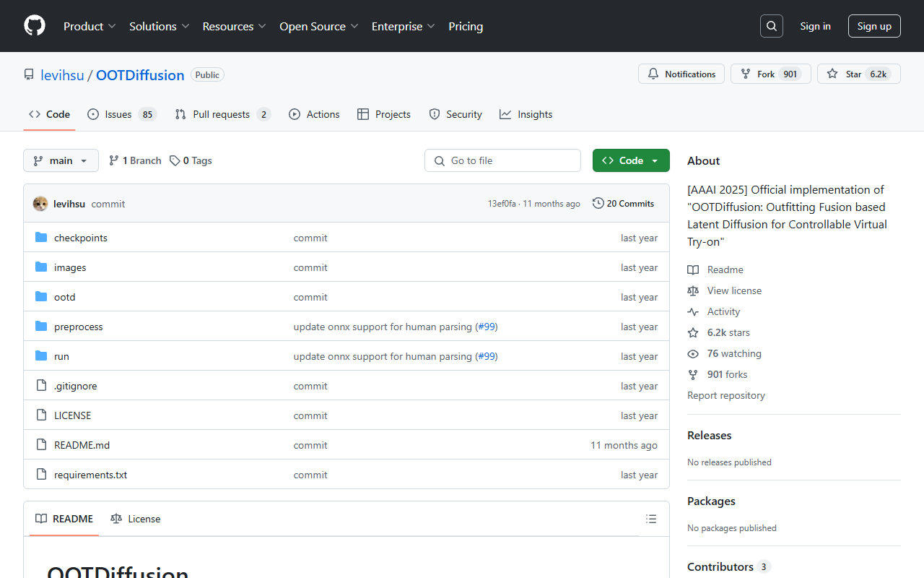Click the clock history icon by 20 Commits
The height and width of the screenshot is (578, 924).
click(598, 204)
